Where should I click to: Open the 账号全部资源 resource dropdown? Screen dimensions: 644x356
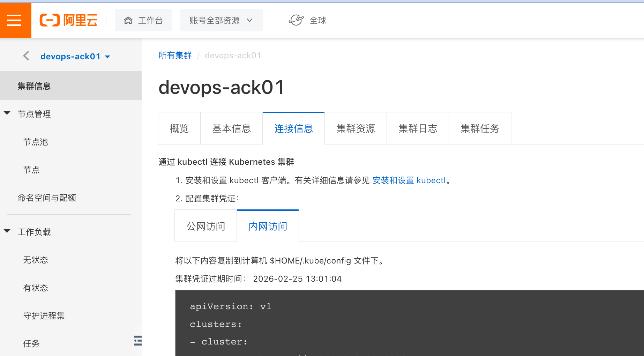tap(221, 20)
